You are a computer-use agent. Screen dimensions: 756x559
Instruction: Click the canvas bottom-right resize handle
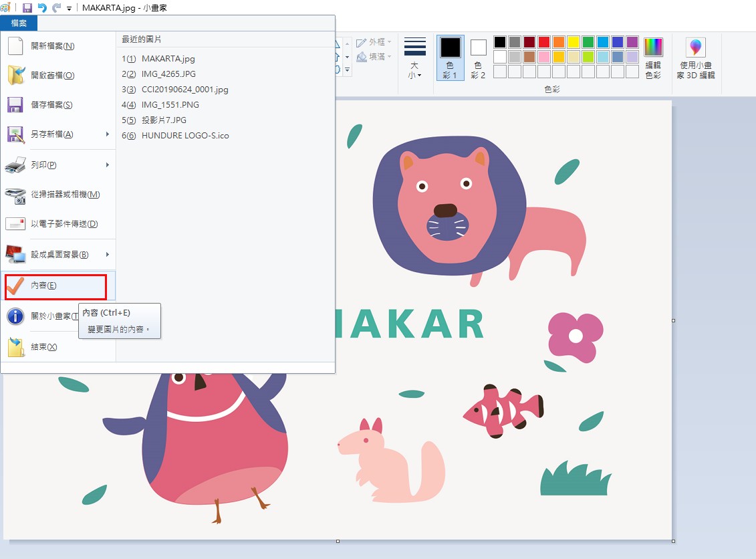coord(673,541)
